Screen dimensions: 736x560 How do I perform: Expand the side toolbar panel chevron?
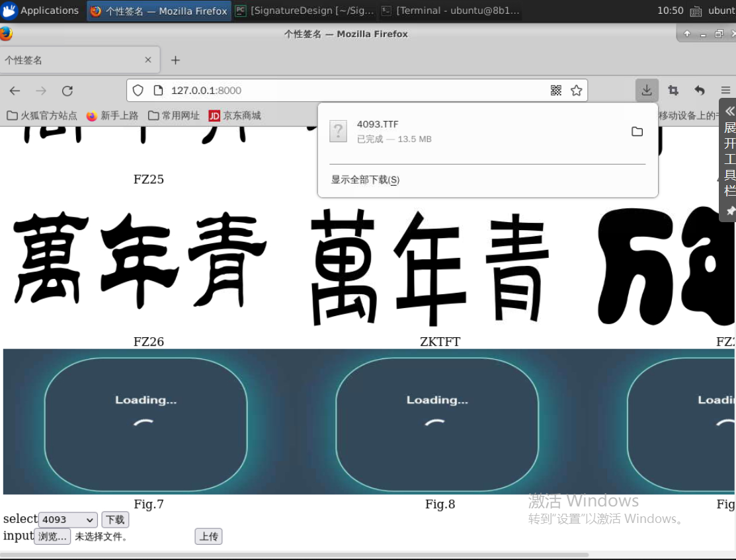point(729,111)
